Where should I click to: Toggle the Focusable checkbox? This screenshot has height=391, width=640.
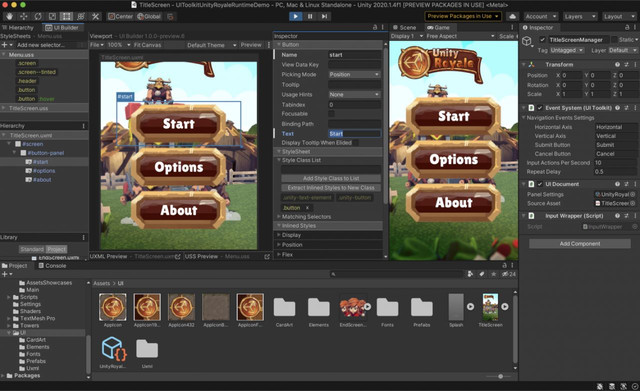(331, 114)
